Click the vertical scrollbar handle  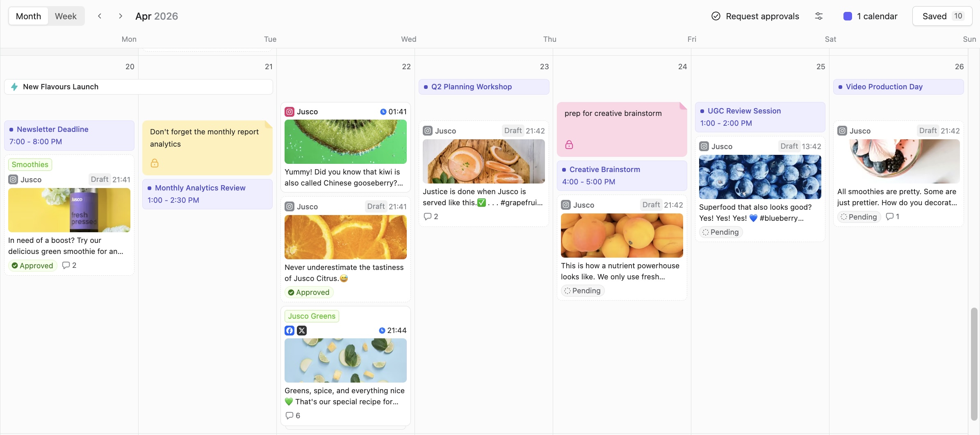pos(974,364)
